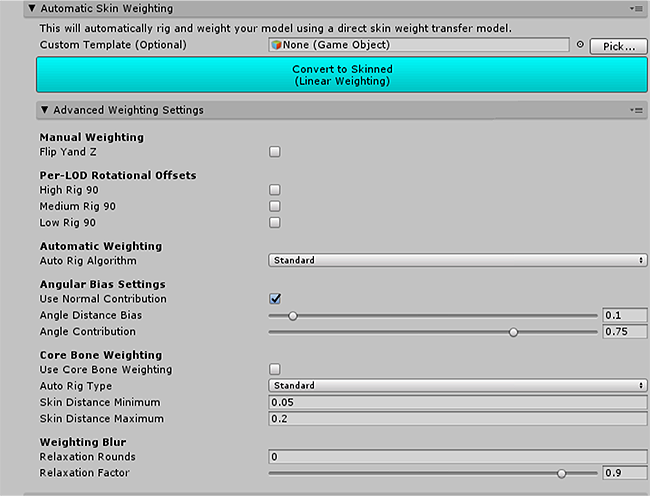Open the Auto Rig Type dropdown
This screenshot has width=650, height=496.
pos(458,385)
